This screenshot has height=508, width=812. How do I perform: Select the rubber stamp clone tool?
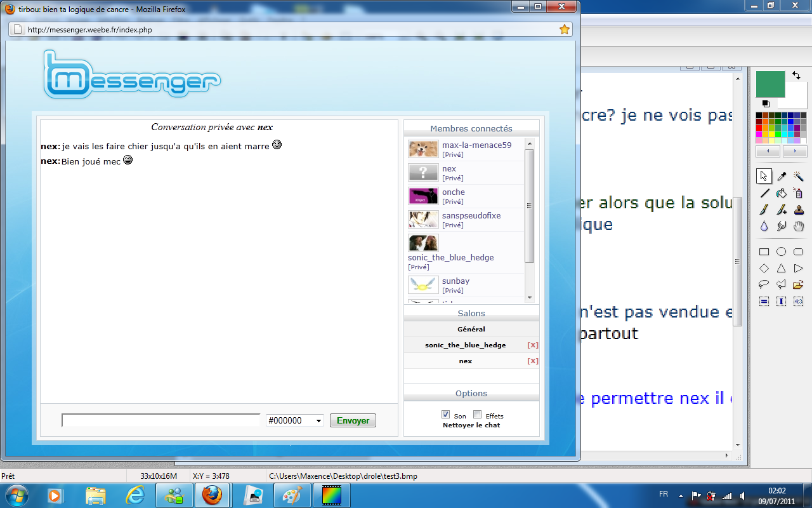pyautogui.click(x=799, y=210)
